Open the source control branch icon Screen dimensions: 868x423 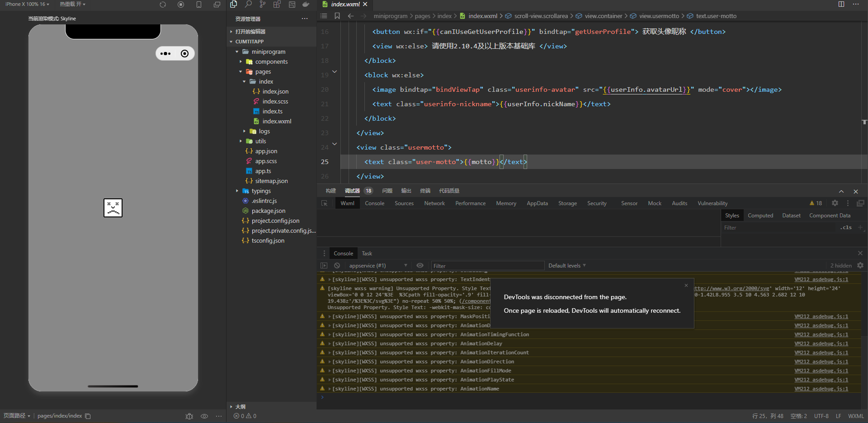tap(263, 5)
